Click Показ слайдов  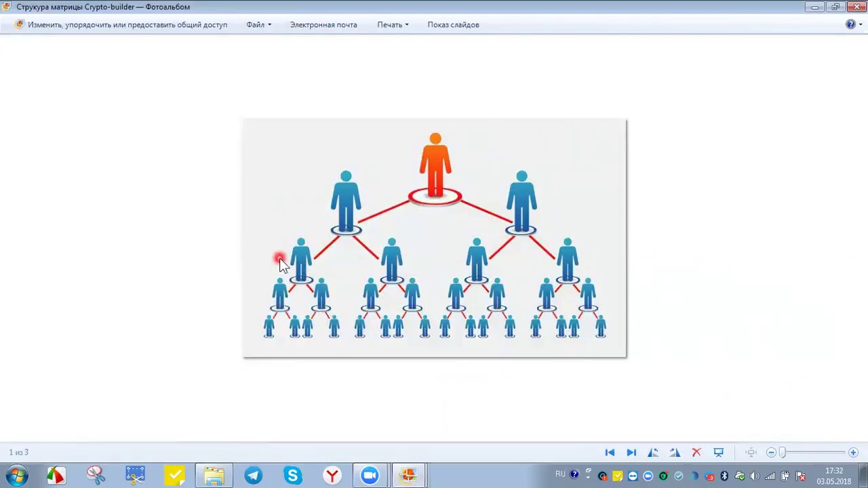[453, 24]
